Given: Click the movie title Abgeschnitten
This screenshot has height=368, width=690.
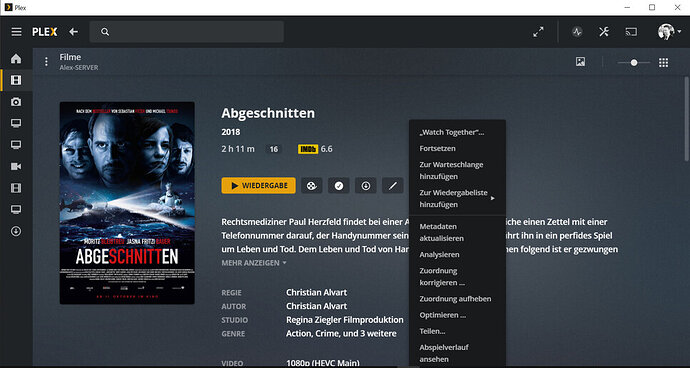Looking at the screenshot, I should pos(268,114).
